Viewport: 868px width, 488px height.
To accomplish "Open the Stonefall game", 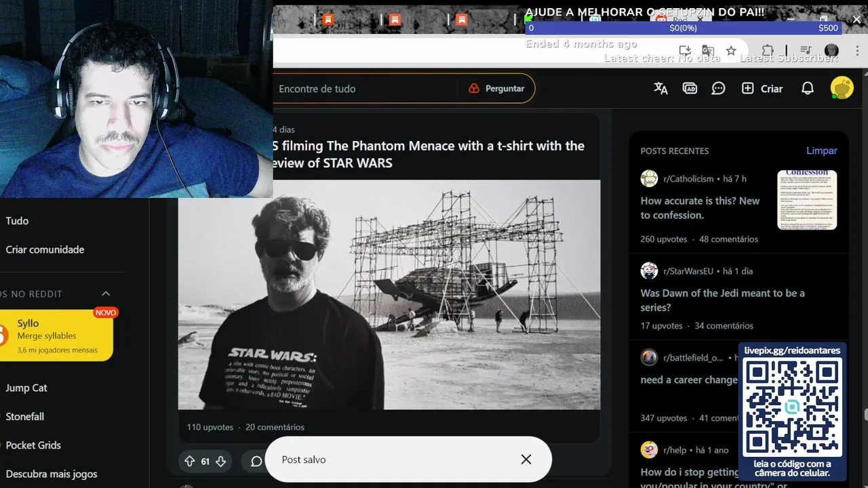I will coord(24,416).
